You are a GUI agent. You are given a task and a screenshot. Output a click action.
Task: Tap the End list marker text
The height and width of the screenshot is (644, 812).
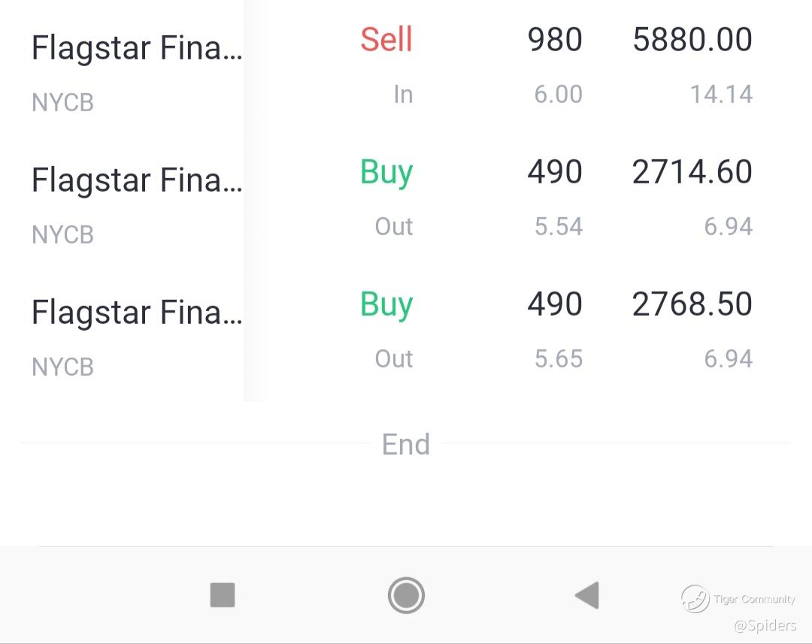406,444
